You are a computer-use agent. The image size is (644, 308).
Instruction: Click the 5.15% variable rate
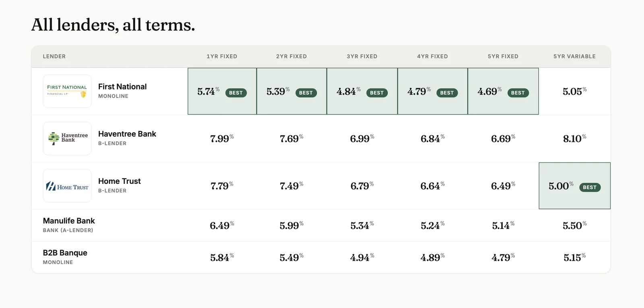[574, 257]
